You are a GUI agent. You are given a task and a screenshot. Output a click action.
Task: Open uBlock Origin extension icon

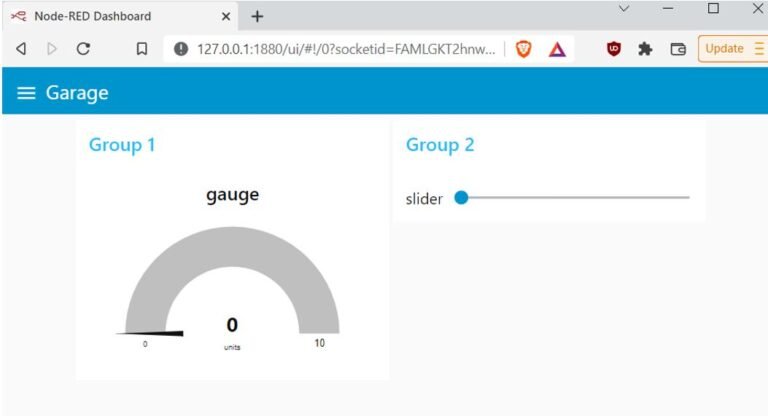(x=613, y=49)
